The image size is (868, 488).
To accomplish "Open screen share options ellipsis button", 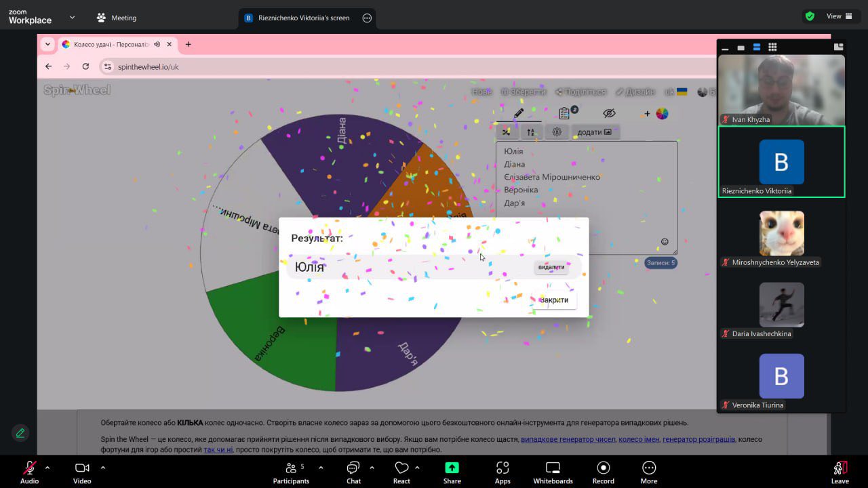I will coord(367,18).
